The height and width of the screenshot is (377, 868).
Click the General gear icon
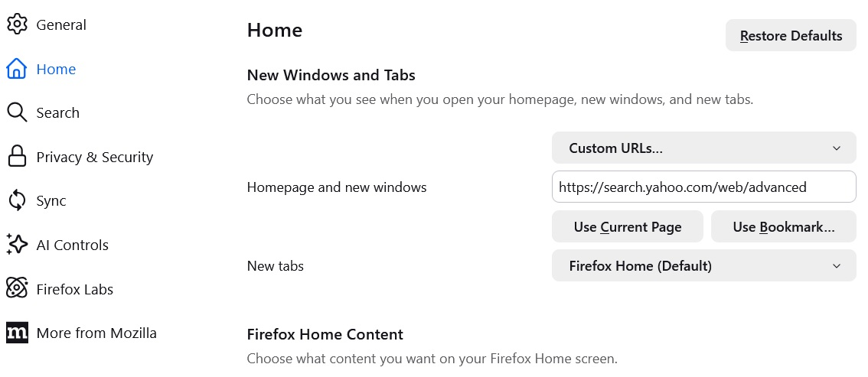17,24
